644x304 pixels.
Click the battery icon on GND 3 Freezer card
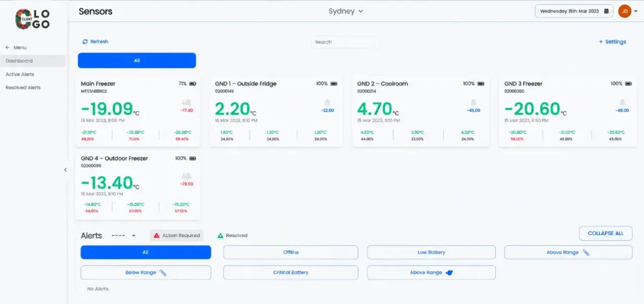[x=628, y=84]
